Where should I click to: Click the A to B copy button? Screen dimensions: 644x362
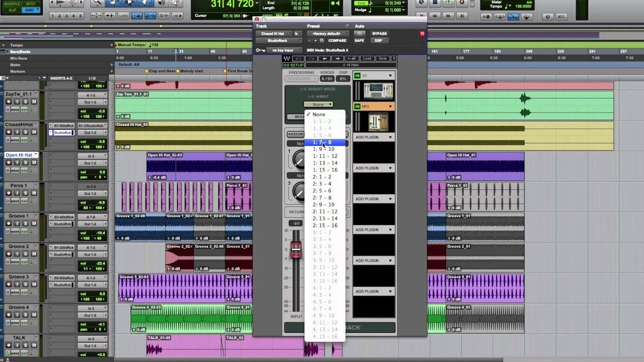(x=352, y=58)
